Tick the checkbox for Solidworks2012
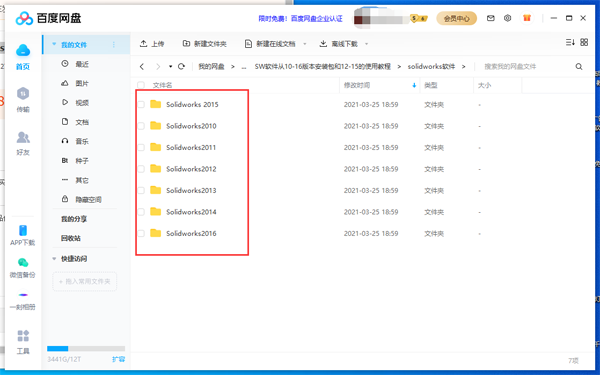This screenshot has height=375, width=600. click(141, 169)
